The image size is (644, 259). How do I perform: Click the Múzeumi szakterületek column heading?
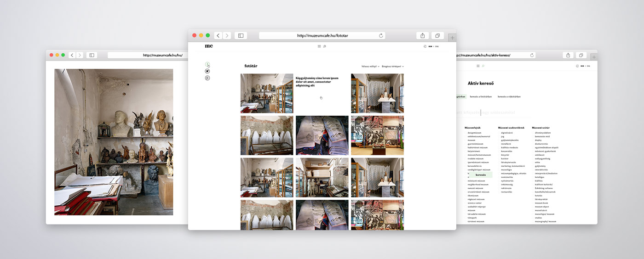point(511,128)
